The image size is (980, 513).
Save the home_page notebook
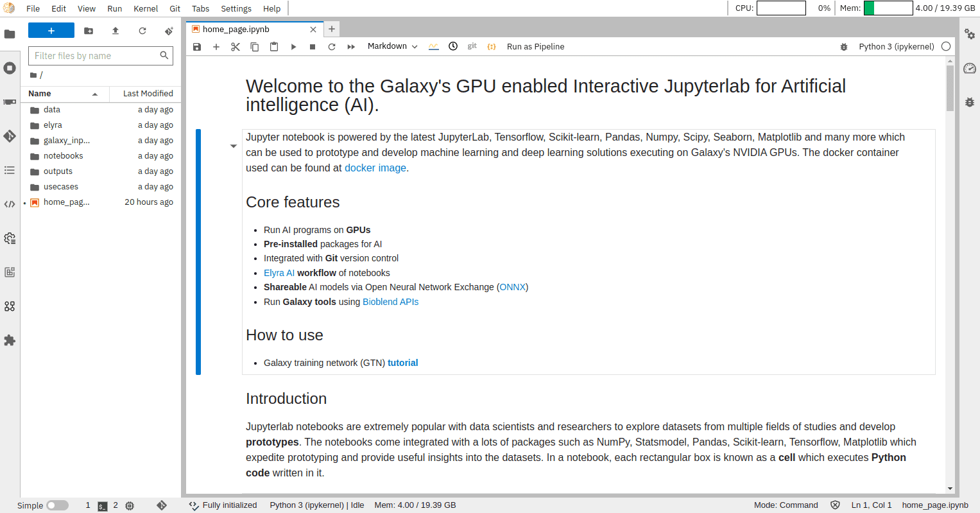197,46
